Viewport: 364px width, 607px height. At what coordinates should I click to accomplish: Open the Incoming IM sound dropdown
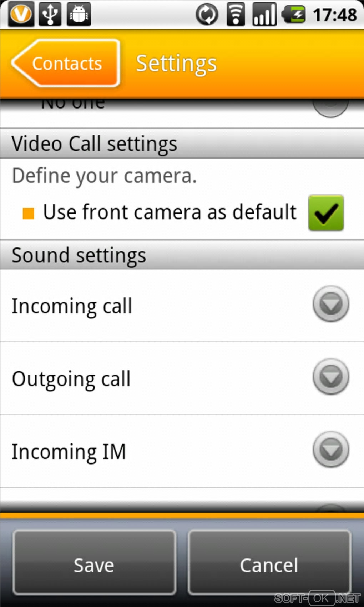331,450
